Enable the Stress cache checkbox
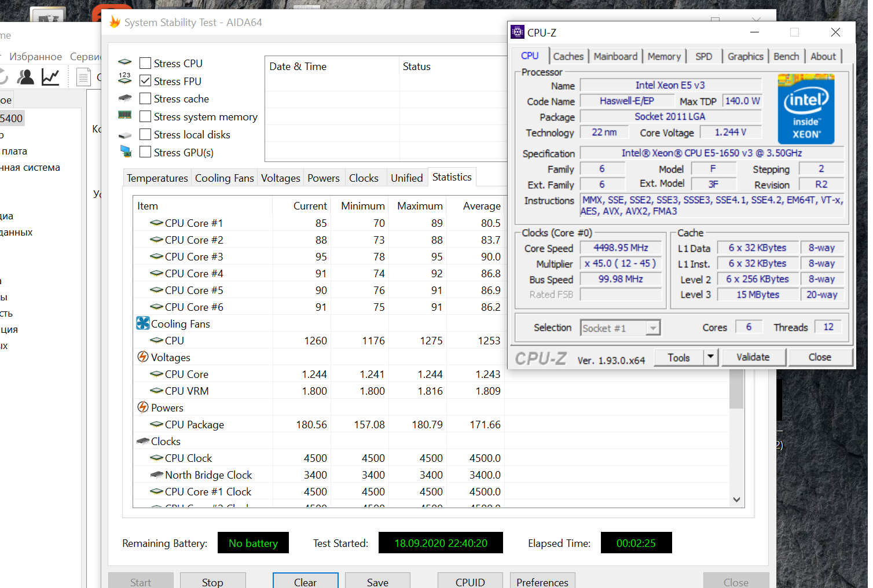This screenshot has width=873, height=588. 145,99
